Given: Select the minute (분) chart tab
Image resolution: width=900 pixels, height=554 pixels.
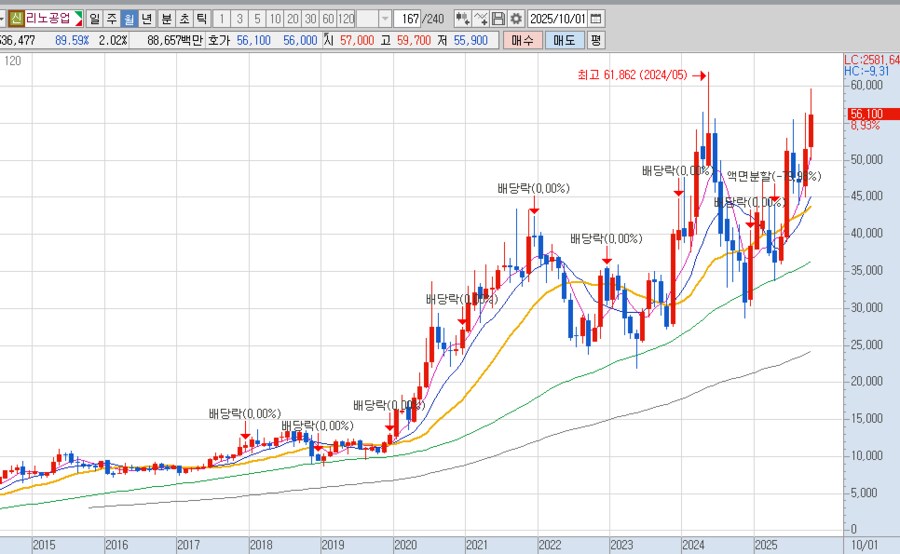Looking at the screenshot, I should (x=166, y=19).
